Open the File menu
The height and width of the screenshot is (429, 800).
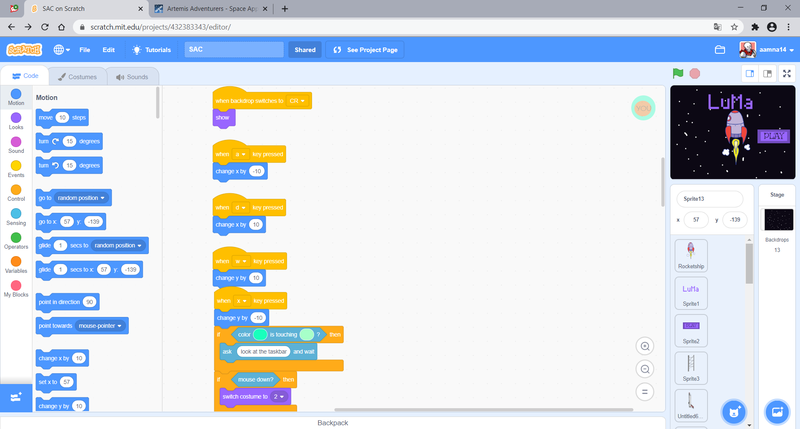(85, 50)
